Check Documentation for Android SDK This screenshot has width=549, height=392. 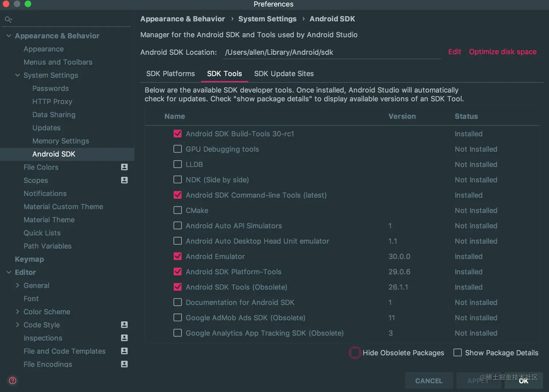pos(178,302)
